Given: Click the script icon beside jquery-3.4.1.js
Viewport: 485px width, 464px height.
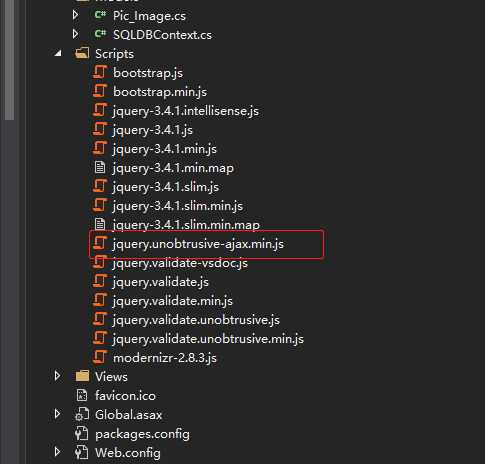Looking at the screenshot, I should coord(100,129).
